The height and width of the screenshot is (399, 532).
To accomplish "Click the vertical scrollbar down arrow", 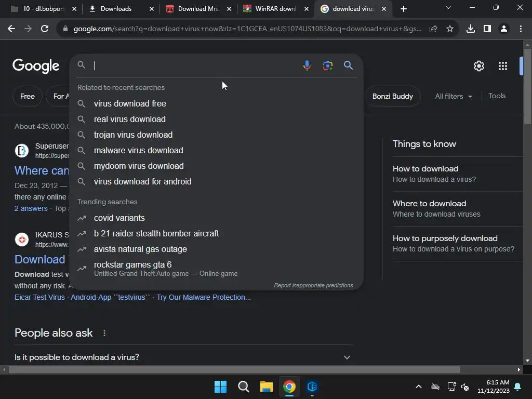I will pyautogui.click(x=527, y=361).
